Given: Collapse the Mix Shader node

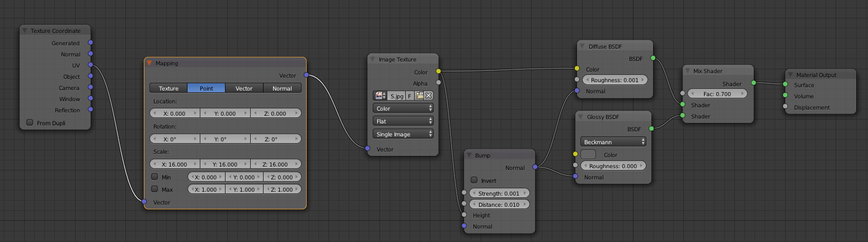Looking at the screenshot, I should point(688,71).
